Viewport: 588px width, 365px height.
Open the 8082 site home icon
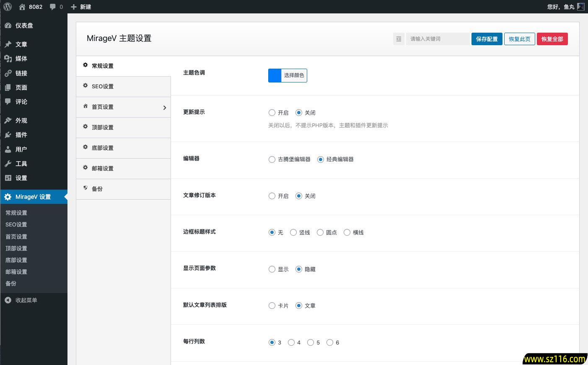tap(22, 7)
